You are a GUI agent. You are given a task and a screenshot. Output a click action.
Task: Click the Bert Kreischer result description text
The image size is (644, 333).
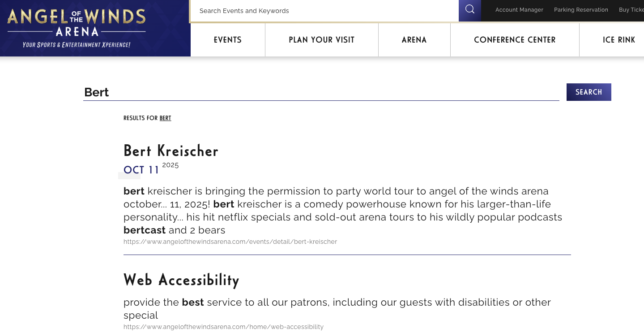(343, 211)
